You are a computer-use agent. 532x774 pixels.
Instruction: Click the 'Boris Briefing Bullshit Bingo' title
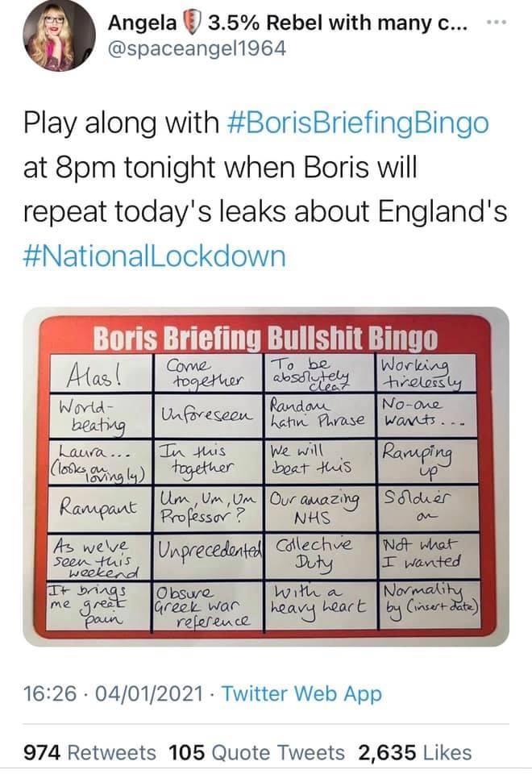[x=265, y=339]
